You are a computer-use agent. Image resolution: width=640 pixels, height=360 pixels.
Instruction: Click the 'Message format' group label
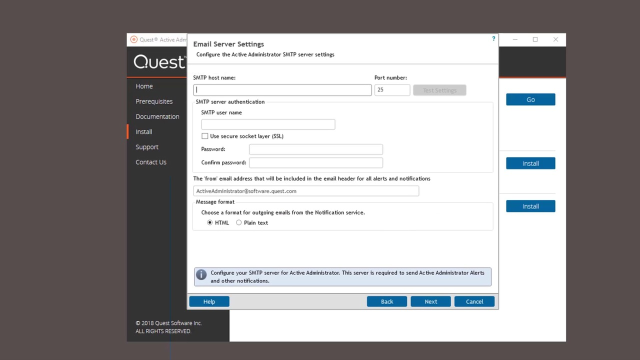pos(215,202)
